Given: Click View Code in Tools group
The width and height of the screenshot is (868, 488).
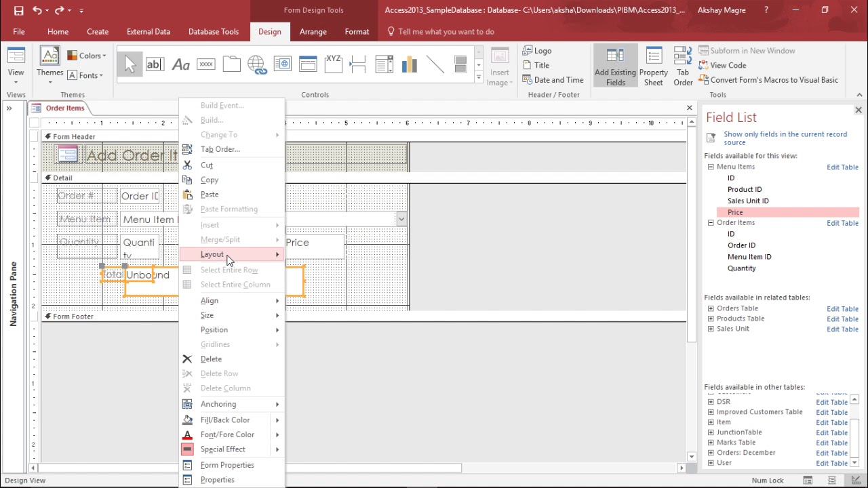Looking at the screenshot, I should (722, 65).
